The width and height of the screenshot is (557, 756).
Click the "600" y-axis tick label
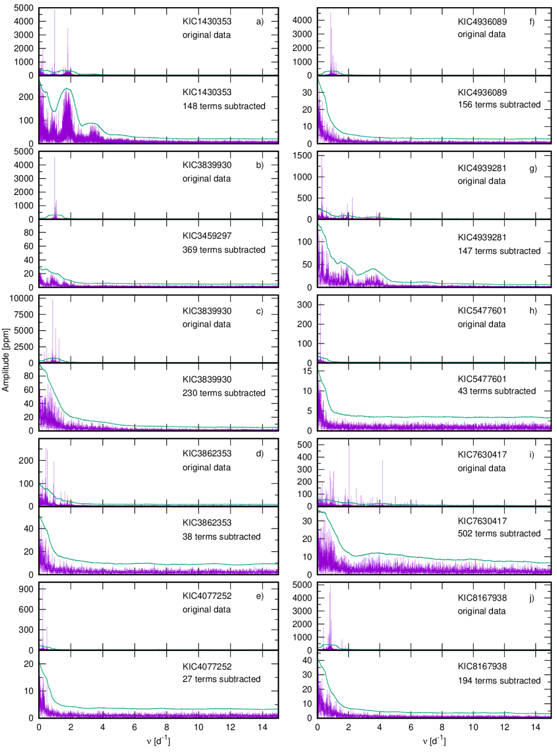coord(26,609)
